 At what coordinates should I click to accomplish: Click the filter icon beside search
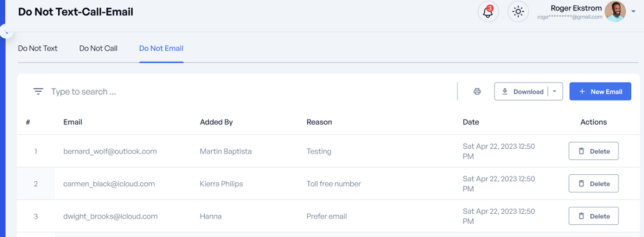(x=38, y=92)
